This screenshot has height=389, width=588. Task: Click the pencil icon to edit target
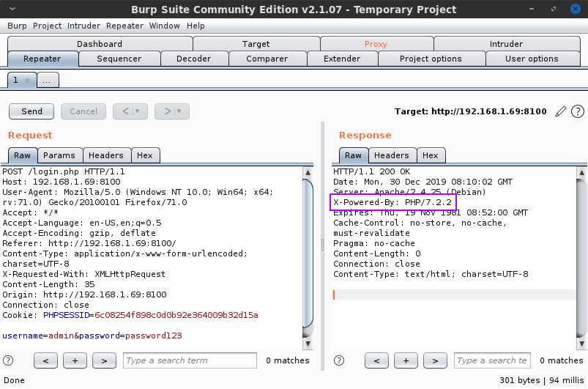click(561, 111)
